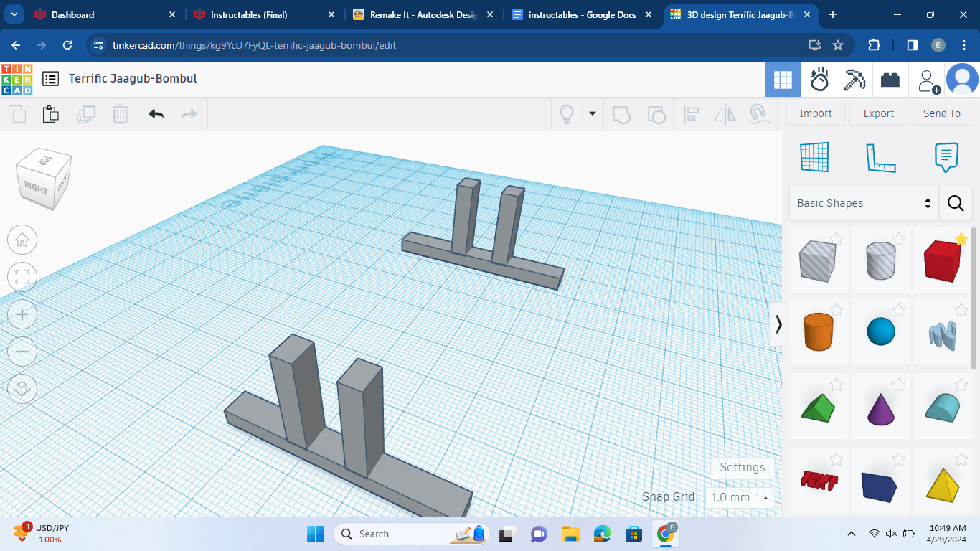Open the Sim Lab icon
The height and width of the screenshot is (551, 980).
819,79
